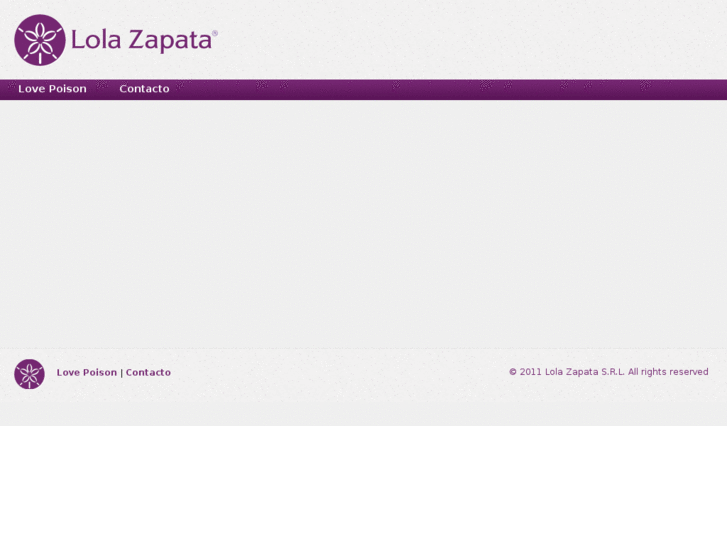Click the small flower logo in footer
727x545 pixels.
coord(29,374)
